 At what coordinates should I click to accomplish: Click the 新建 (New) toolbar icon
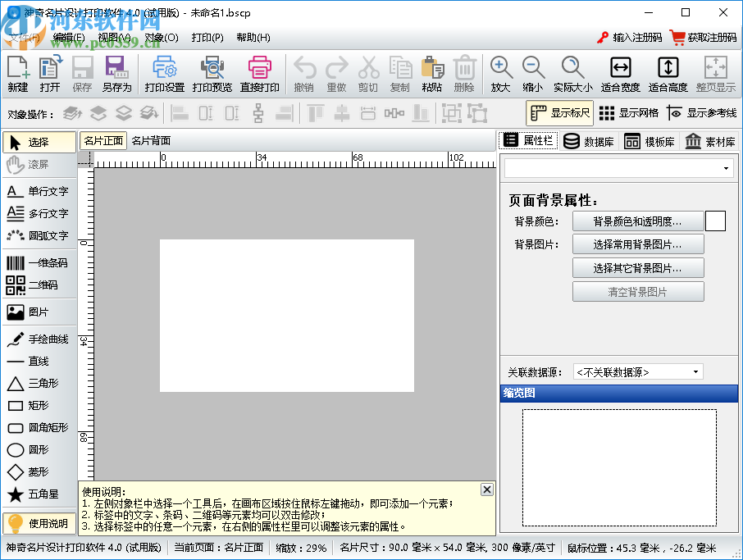click(18, 74)
